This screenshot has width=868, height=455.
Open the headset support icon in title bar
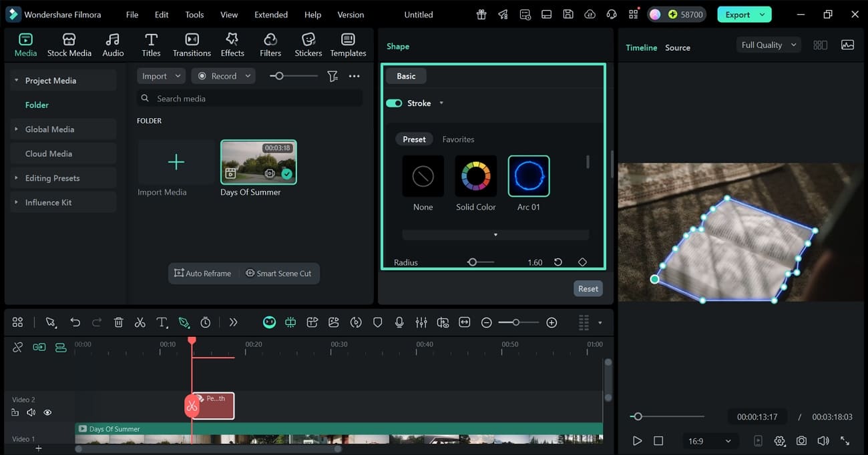point(611,14)
